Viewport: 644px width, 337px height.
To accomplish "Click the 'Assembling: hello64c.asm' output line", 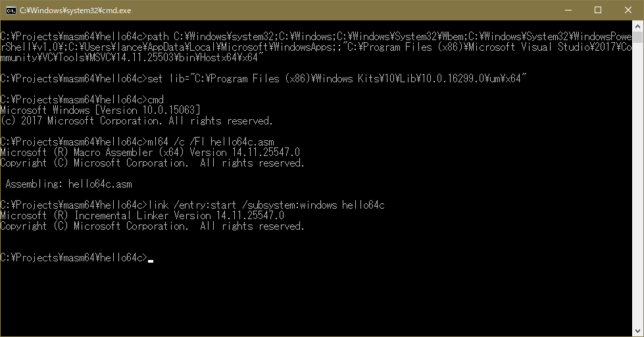I will (x=68, y=184).
